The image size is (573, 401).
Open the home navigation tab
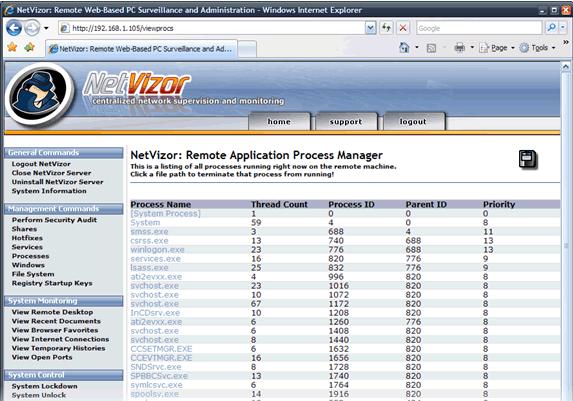pos(280,121)
